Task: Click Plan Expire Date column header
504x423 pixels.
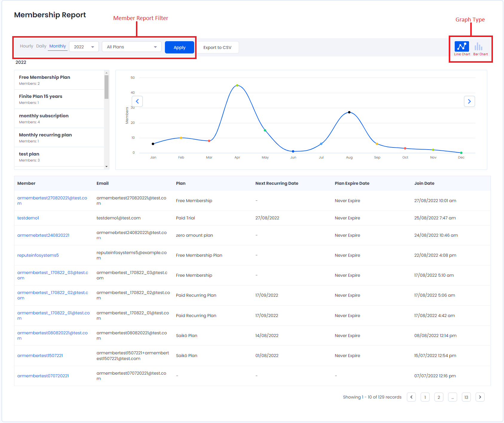Action: pos(352,183)
